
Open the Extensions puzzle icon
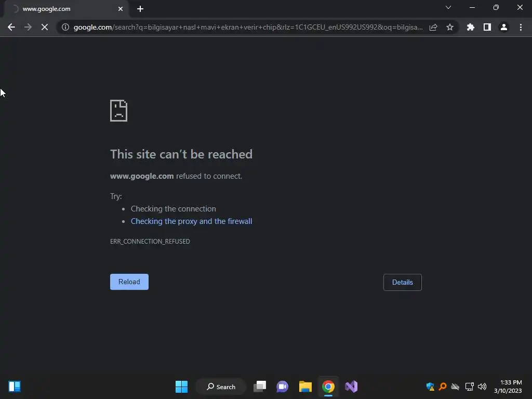click(x=470, y=27)
